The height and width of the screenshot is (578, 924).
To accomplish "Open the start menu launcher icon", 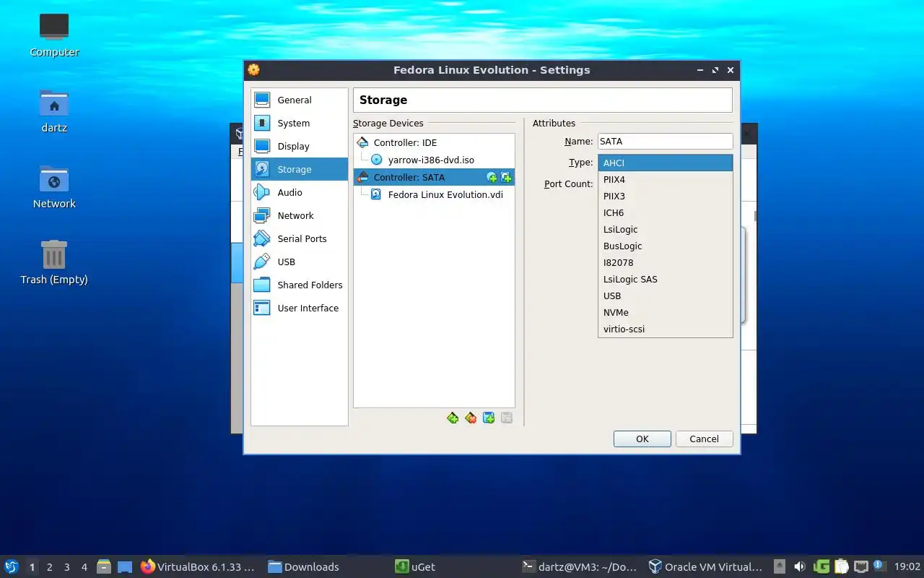I will (x=11, y=566).
